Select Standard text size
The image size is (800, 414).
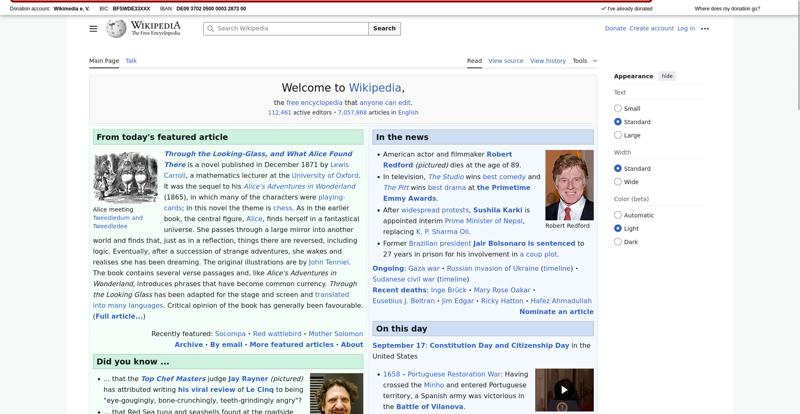tap(618, 122)
